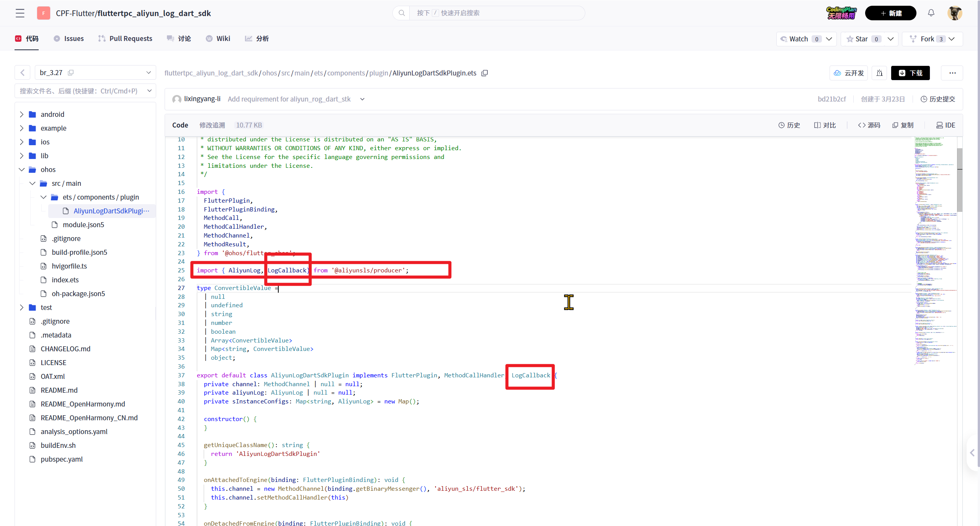Click author lixingyang-li link
Image resolution: width=980 pixels, height=526 pixels.
click(202, 99)
